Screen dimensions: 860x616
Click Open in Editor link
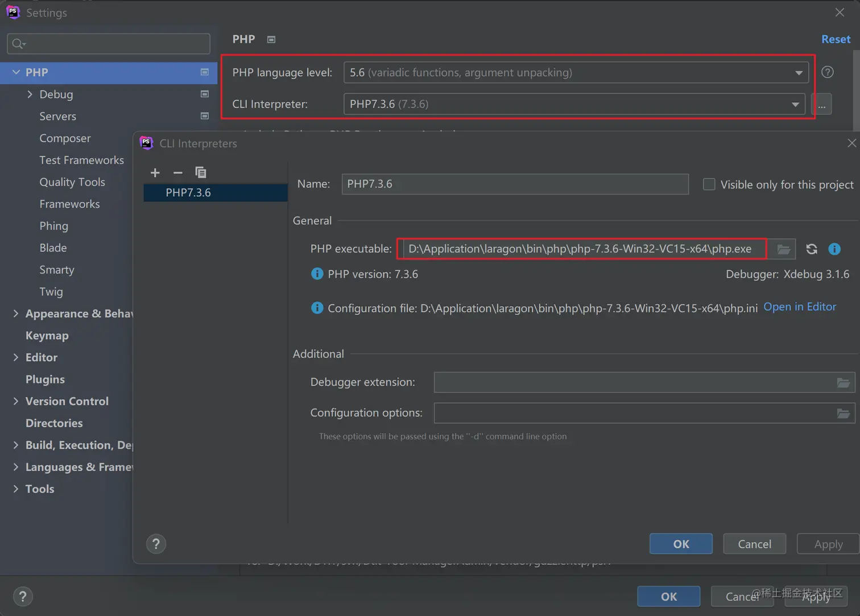click(800, 307)
